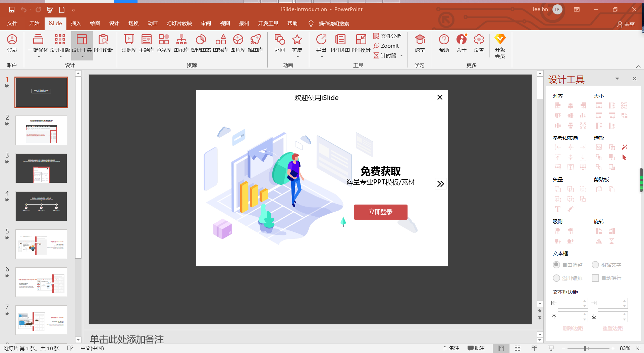Viewport: 644px width, 353px height.
Task: Open the 色彩库 color library
Action: 164,44
